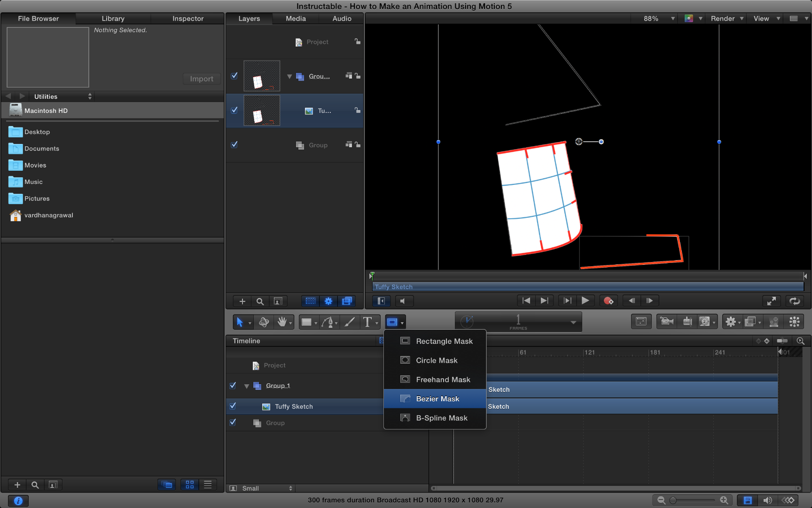Open the 88% zoom level dropdown
The image size is (812, 508).
click(659, 18)
